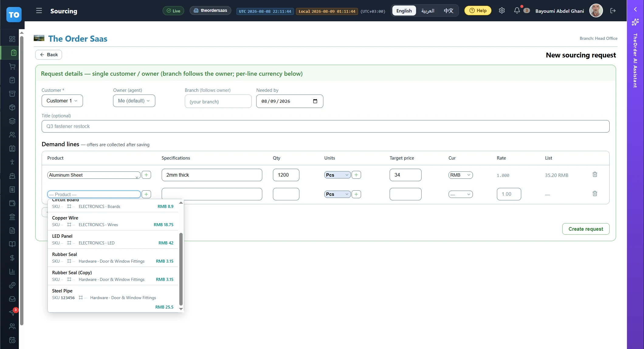The width and height of the screenshot is (644, 349).
Task: Open the Pcs units dropdown on second line
Action: [337, 194]
